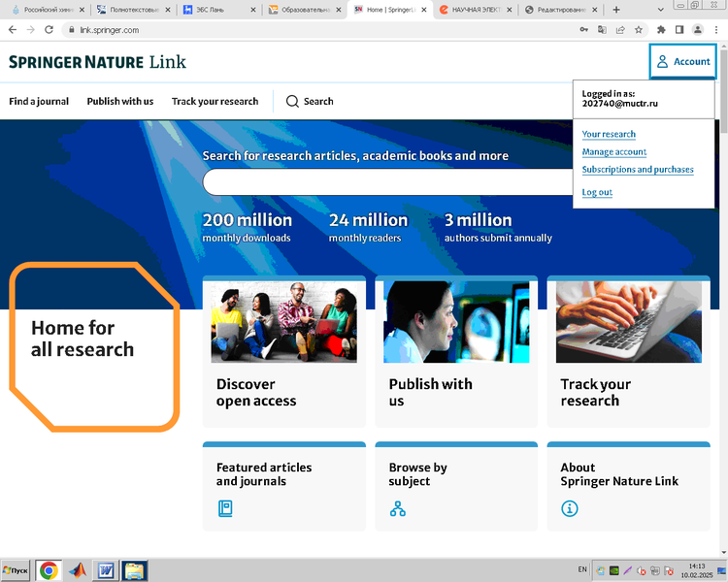This screenshot has width=728, height=582.
Task: Click the Search magnifier button
Action: pos(310,101)
